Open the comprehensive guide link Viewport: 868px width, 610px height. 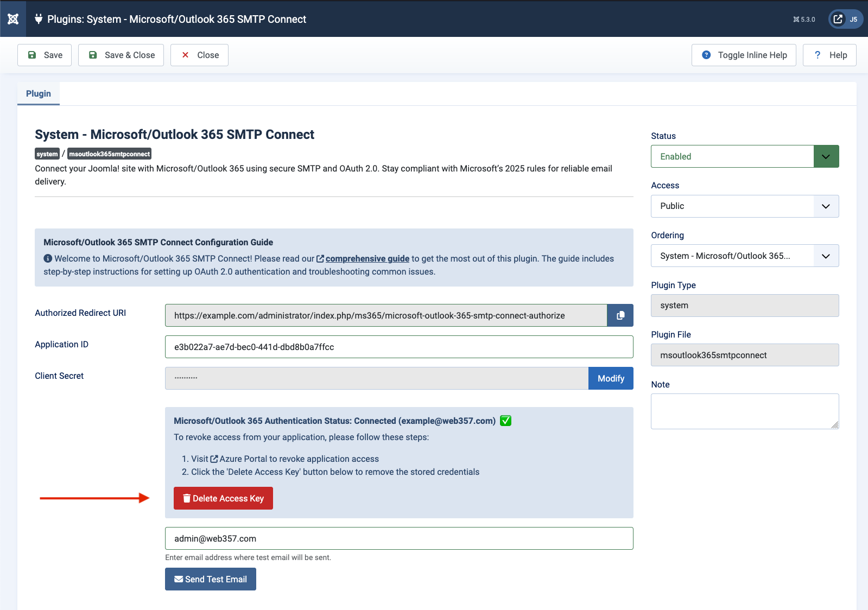click(x=368, y=259)
